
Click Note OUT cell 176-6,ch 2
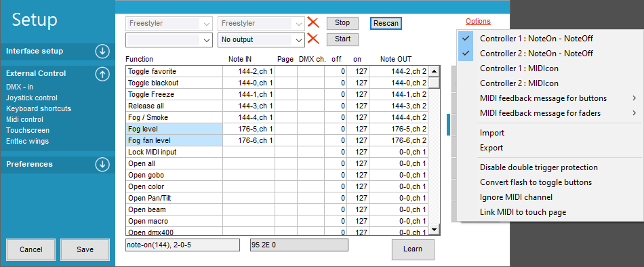(x=399, y=140)
